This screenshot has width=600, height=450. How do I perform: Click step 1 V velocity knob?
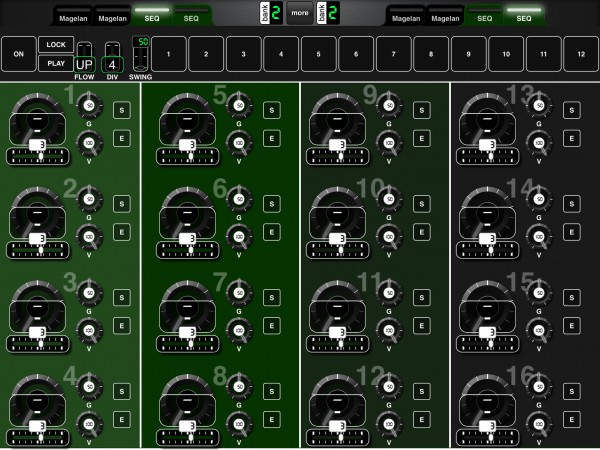pyautogui.click(x=89, y=143)
